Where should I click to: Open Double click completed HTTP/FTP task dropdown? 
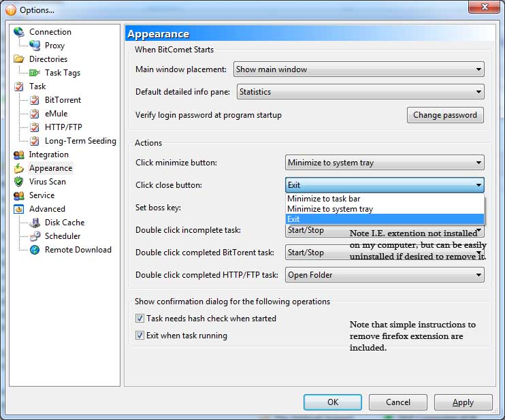[385, 275]
